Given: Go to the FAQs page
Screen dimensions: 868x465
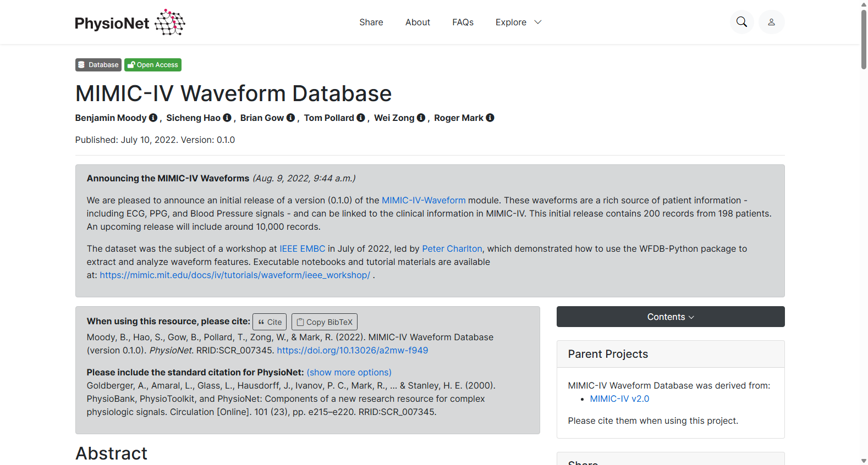Looking at the screenshot, I should (x=463, y=23).
